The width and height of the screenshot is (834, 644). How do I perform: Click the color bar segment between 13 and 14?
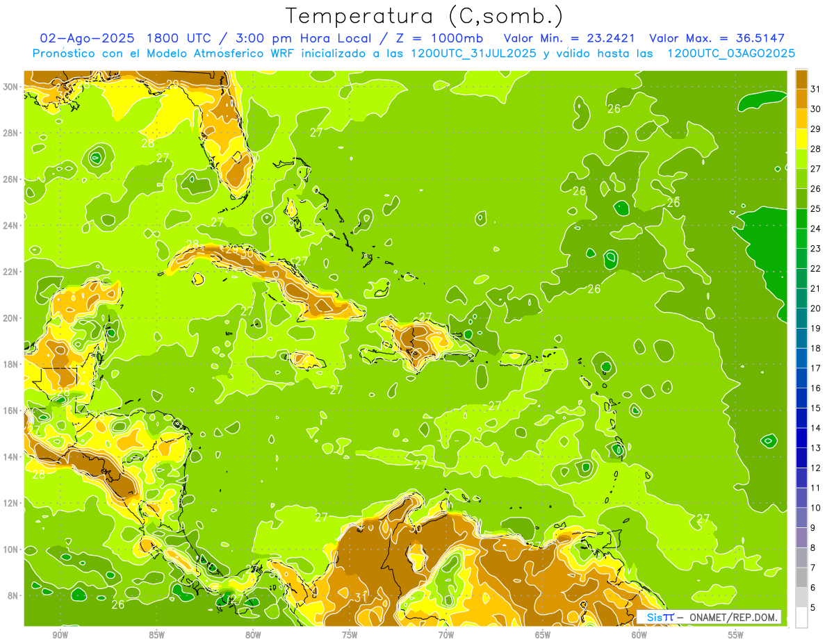pos(801,438)
